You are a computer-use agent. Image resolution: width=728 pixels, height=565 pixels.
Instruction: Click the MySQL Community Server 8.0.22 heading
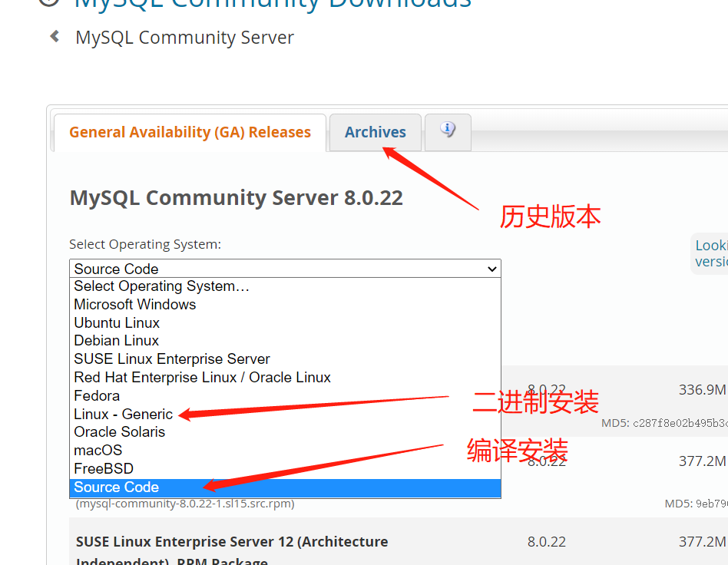coord(236,198)
